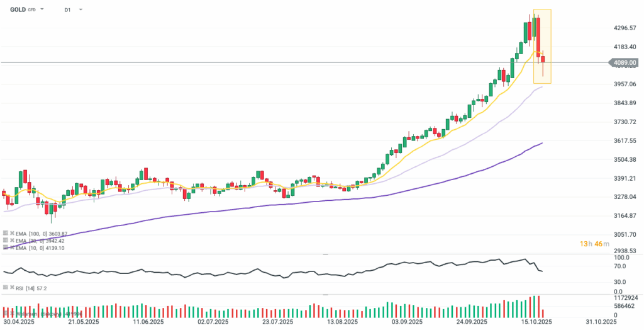Open the D1 timeframe dropdown arrow
The width and height of the screenshot is (644, 330).
click(80, 10)
